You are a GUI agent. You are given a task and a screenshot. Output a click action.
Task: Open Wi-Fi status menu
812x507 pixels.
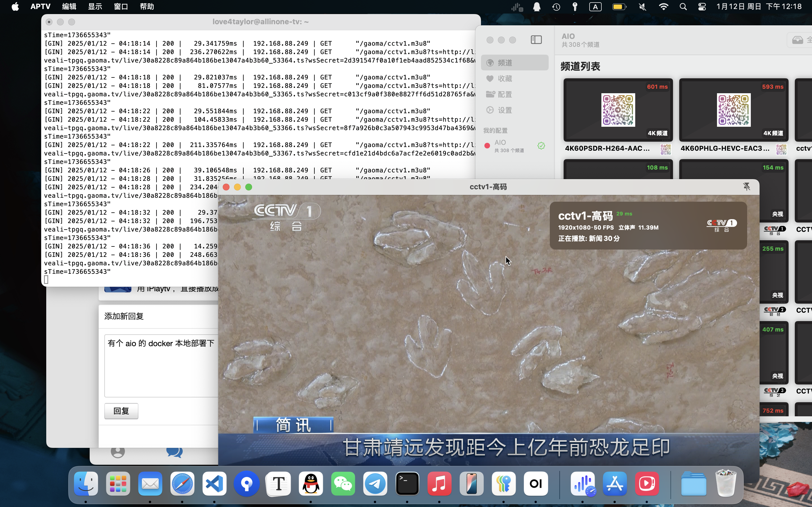[x=663, y=7]
